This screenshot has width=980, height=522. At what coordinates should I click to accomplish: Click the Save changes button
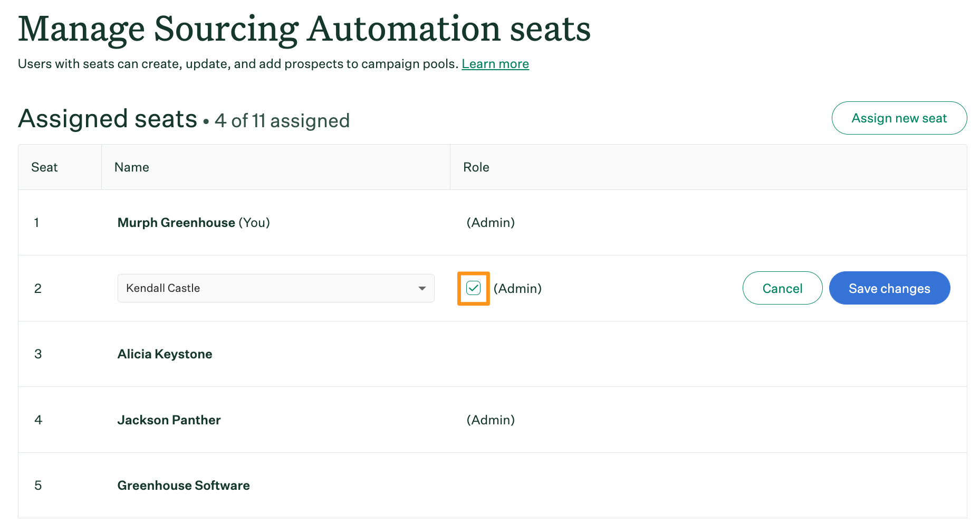pos(889,288)
